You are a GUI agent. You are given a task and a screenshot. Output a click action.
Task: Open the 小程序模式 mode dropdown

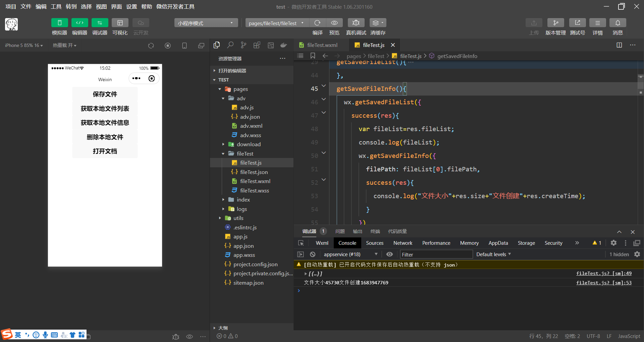point(206,23)
